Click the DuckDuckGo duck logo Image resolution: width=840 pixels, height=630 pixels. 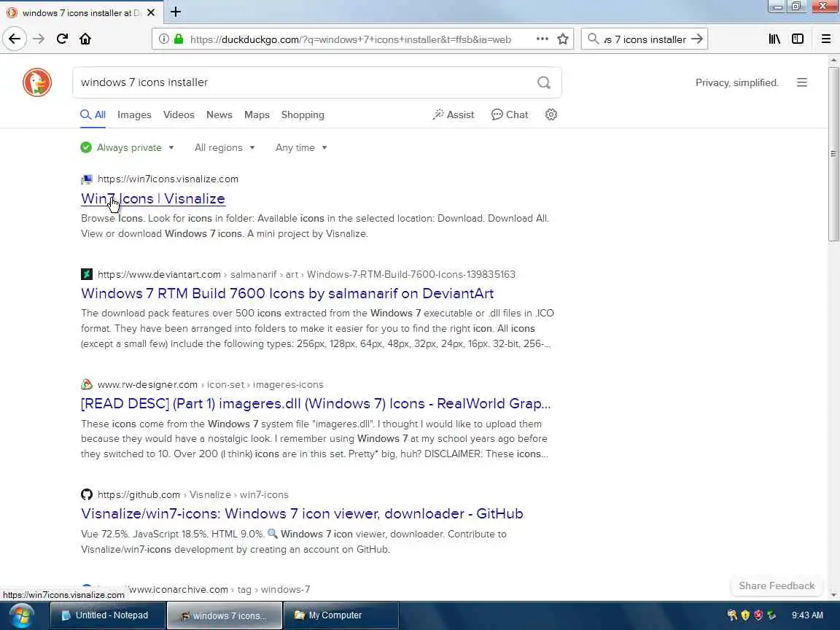tap(37, 82)
